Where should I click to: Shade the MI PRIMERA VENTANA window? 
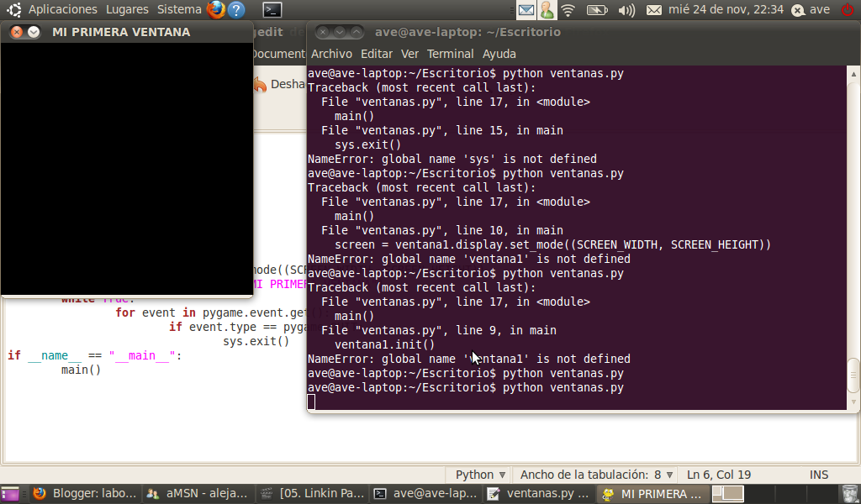[33, 31]
